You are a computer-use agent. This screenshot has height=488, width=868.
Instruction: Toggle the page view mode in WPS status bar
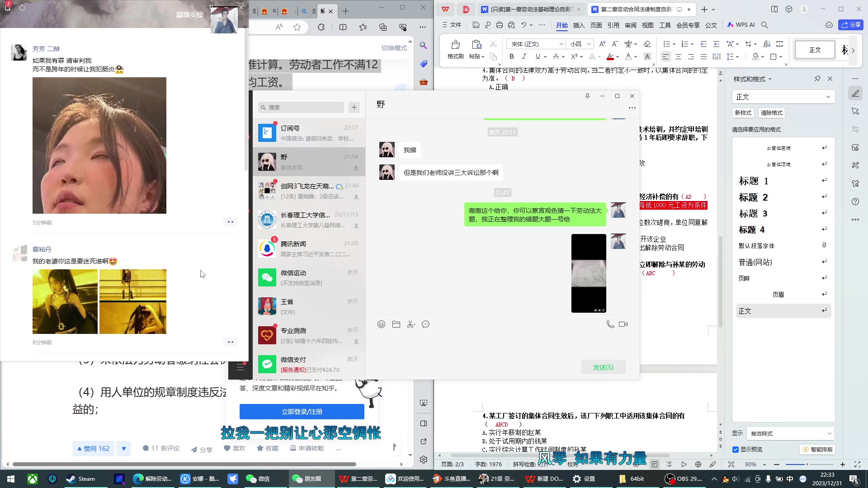(654, 465)
